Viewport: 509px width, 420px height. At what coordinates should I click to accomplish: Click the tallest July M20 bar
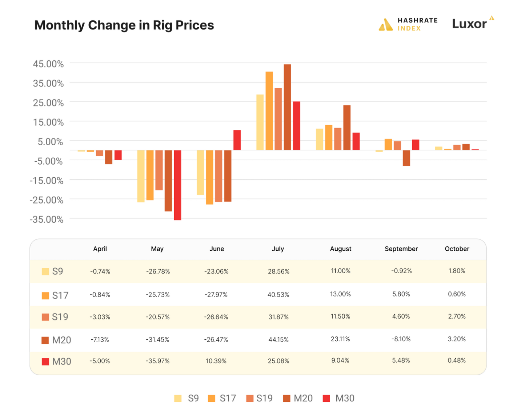(287, 107)
